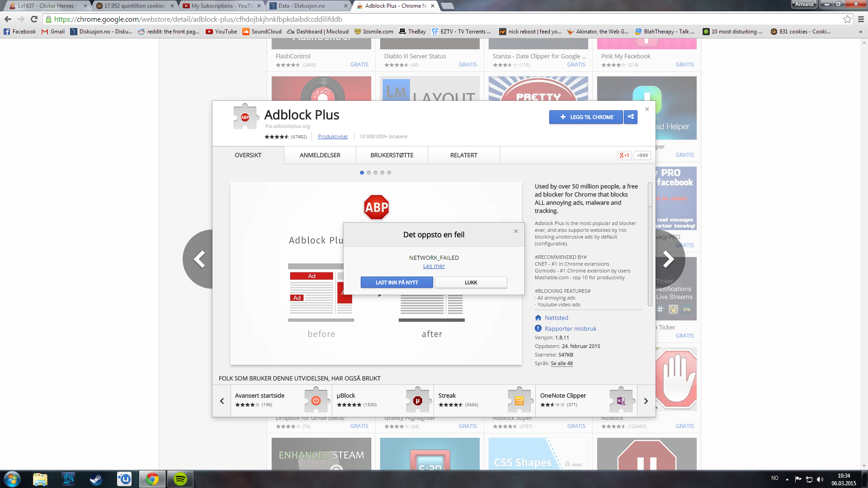Close the Adblock Plus detail overlay
Image resolution: width=868 pixels, height=488 pixels.
[x=647, y=109]
